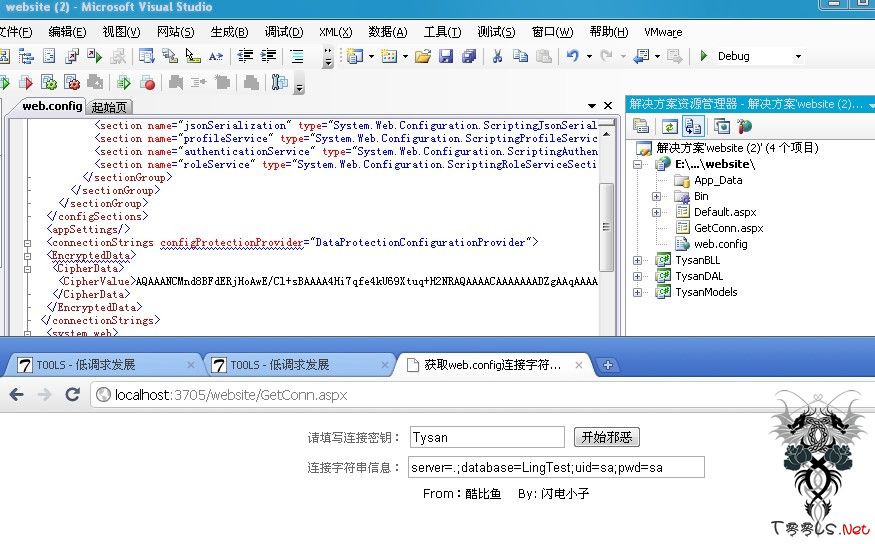The height and width of the screenshot is (544, 875).
Task: Cut selection with the scissors icon
Action: [x=497, y=56]
